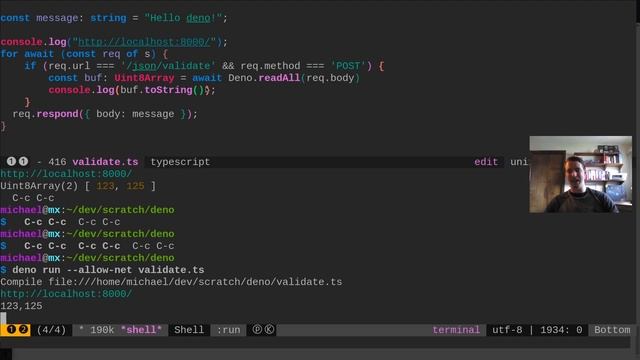This screenshot has height=360, width=640.
Task: Click the circled 2 badge in the shell modeline
Action: (x=23, y=330)
